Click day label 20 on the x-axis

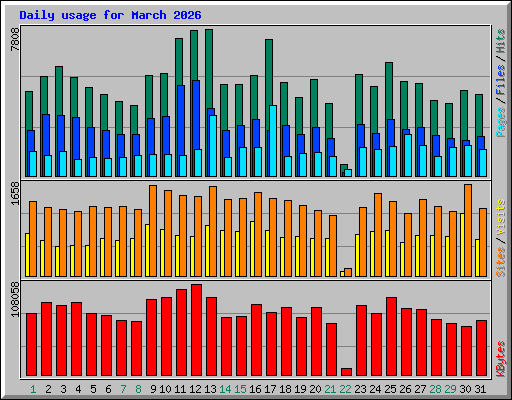click(315, 389)
